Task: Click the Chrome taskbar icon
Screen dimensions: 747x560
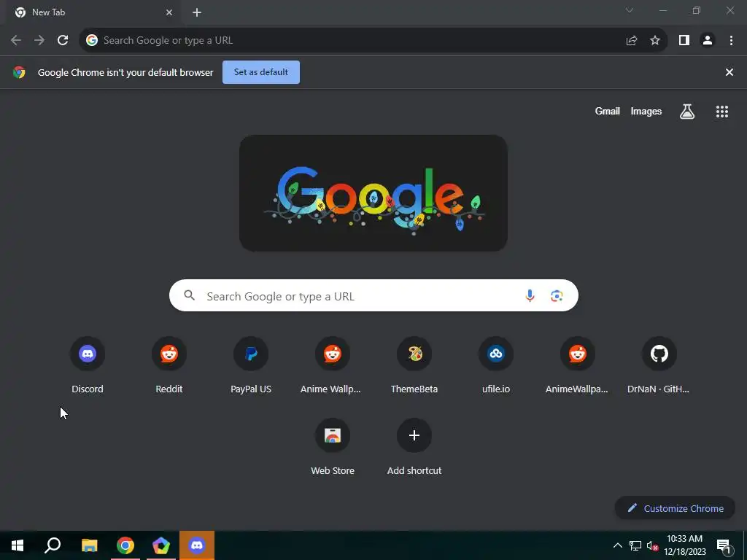Action: point(125,545)
